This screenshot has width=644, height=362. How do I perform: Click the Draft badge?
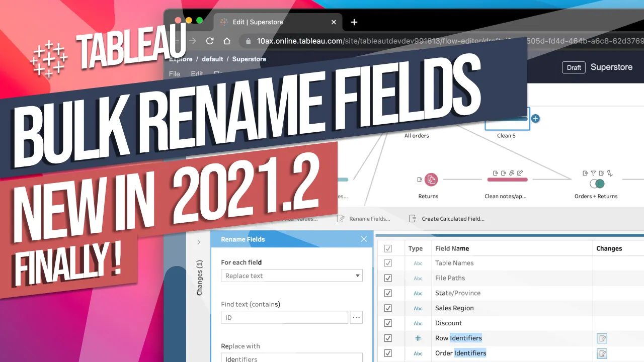coord(574,67)
